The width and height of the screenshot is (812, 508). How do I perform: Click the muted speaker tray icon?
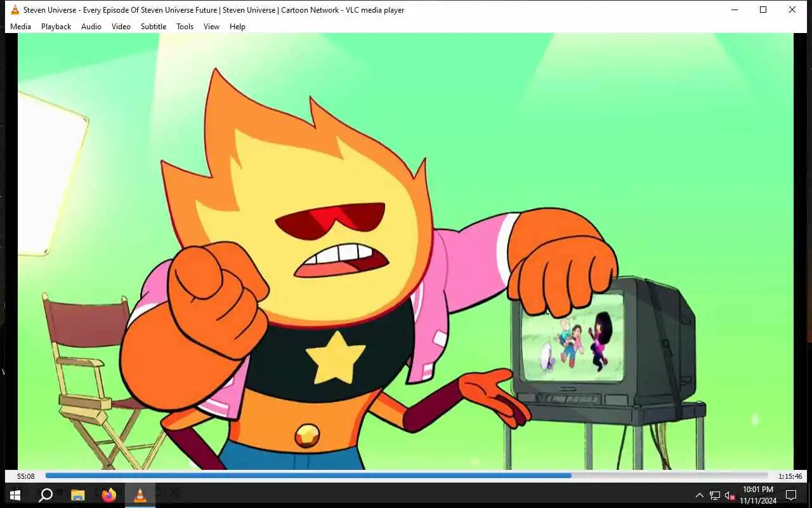coord(730,495)
